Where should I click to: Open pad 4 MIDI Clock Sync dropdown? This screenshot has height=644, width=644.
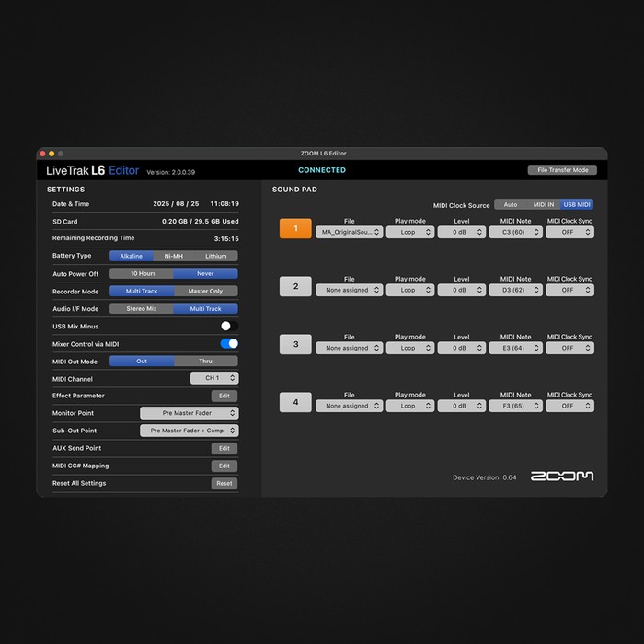coord(569,406)
